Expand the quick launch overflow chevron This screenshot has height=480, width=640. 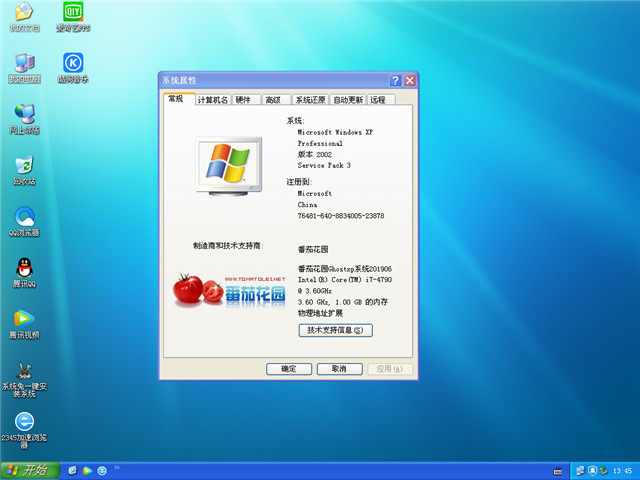pyautogui.click(x=117, y=467)
